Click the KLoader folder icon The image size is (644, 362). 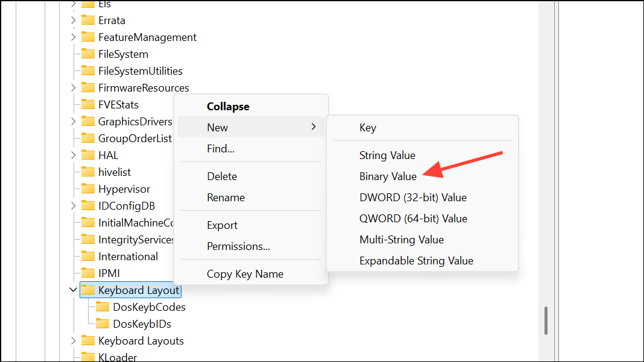click(87, 357)
